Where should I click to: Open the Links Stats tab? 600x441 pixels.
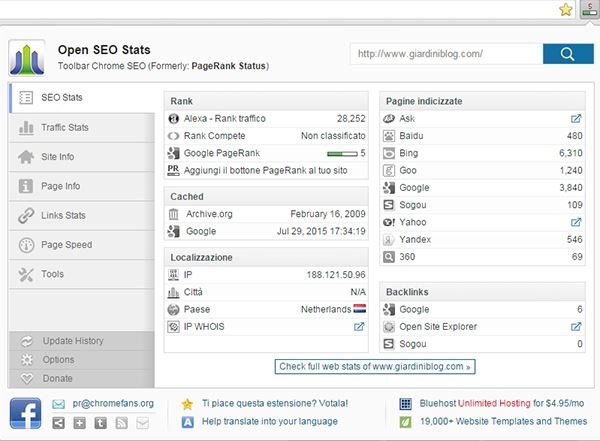click(x=82, y=216)
